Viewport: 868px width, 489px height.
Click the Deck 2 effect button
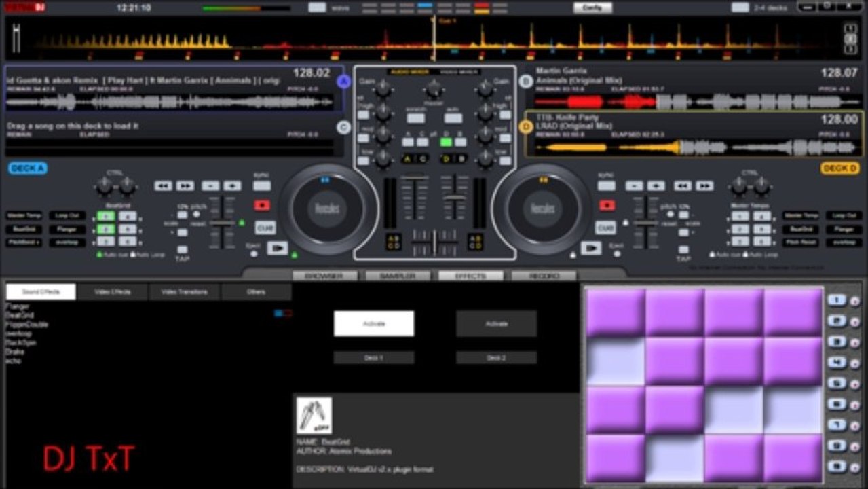[496, 357]
